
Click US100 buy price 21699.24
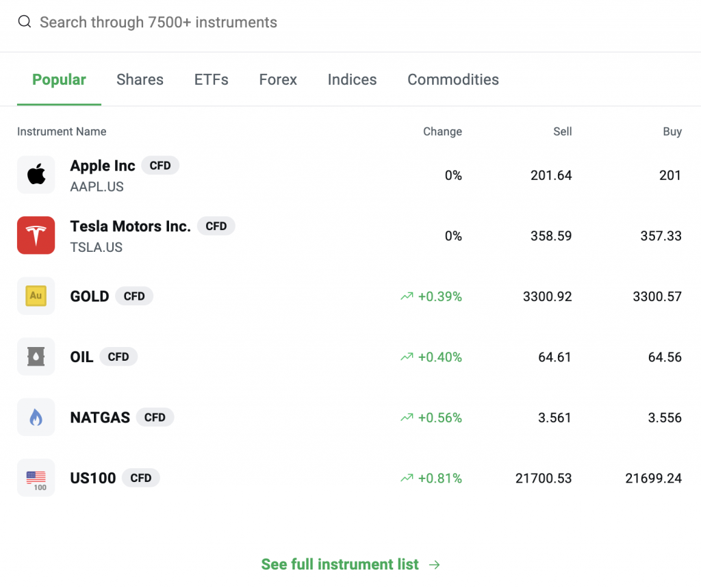click(x=654, y=478)
